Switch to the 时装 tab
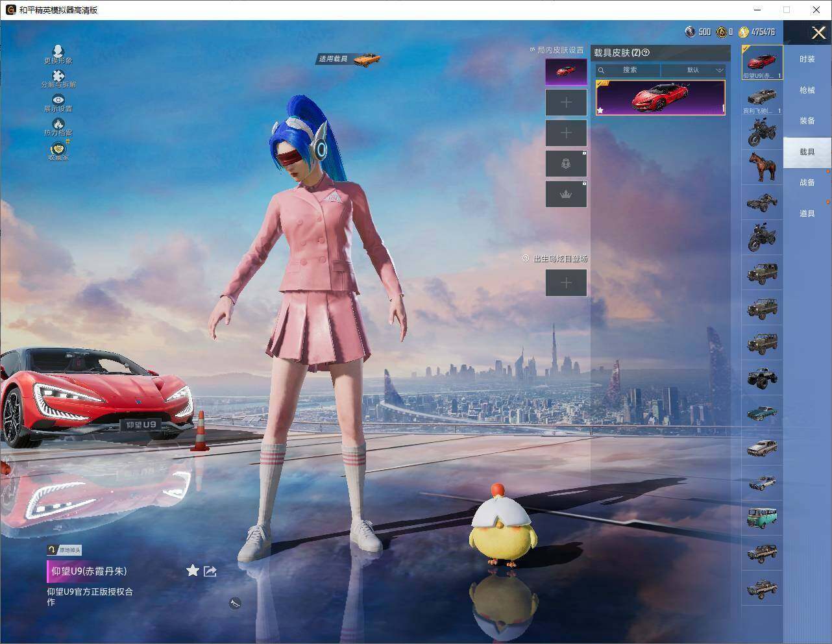 coord(807,59)
